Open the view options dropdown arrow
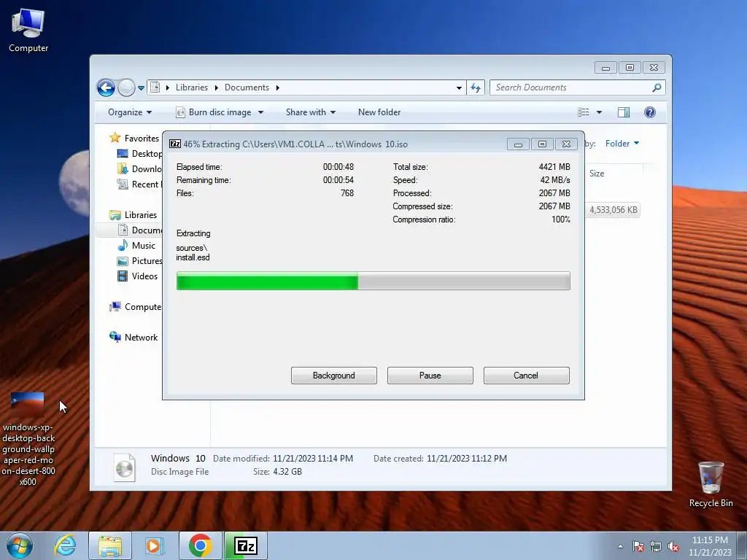This screenshot has height=560, width=747. point(600,112)
